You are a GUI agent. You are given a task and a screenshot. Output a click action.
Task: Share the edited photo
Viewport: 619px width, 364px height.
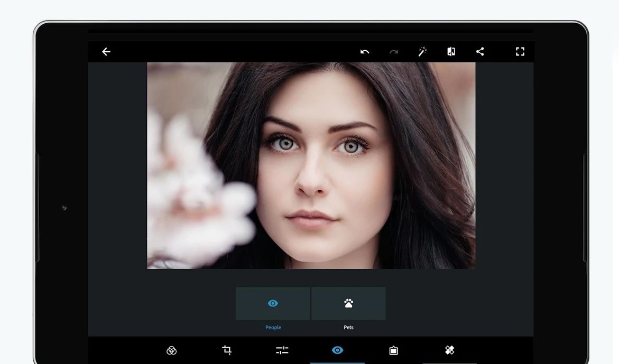(x=480, y=52)
